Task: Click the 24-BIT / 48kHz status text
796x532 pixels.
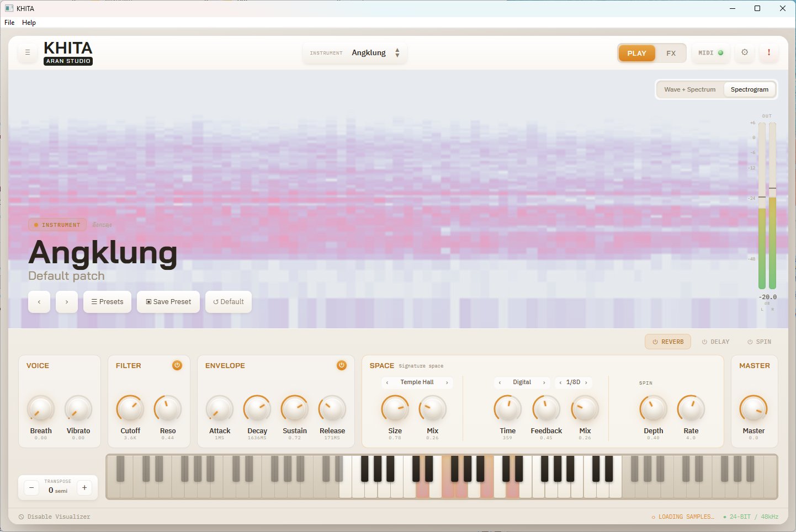Action: (751, 517)
